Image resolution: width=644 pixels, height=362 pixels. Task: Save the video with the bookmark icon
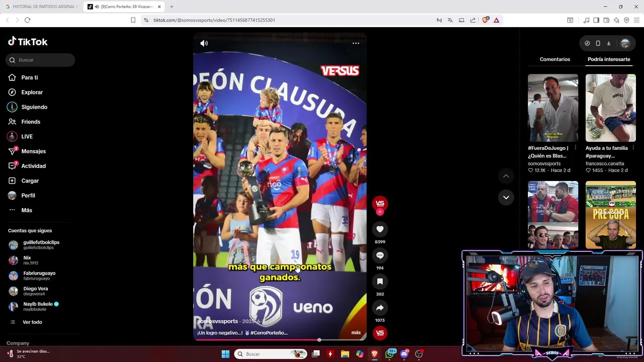[x=380, y=282]
